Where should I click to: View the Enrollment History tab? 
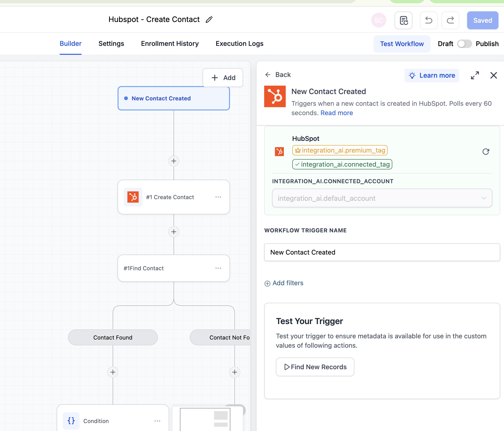(x=170, y=44)
